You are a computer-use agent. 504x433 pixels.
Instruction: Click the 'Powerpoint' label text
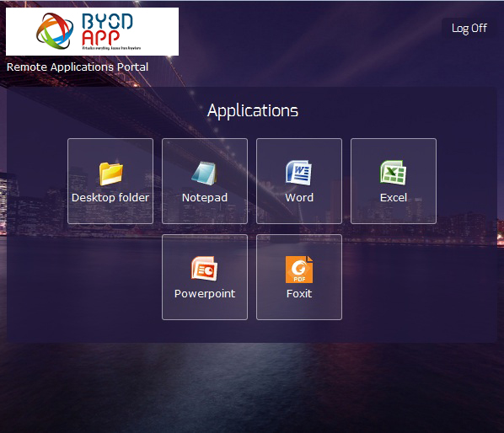[205, 294]
